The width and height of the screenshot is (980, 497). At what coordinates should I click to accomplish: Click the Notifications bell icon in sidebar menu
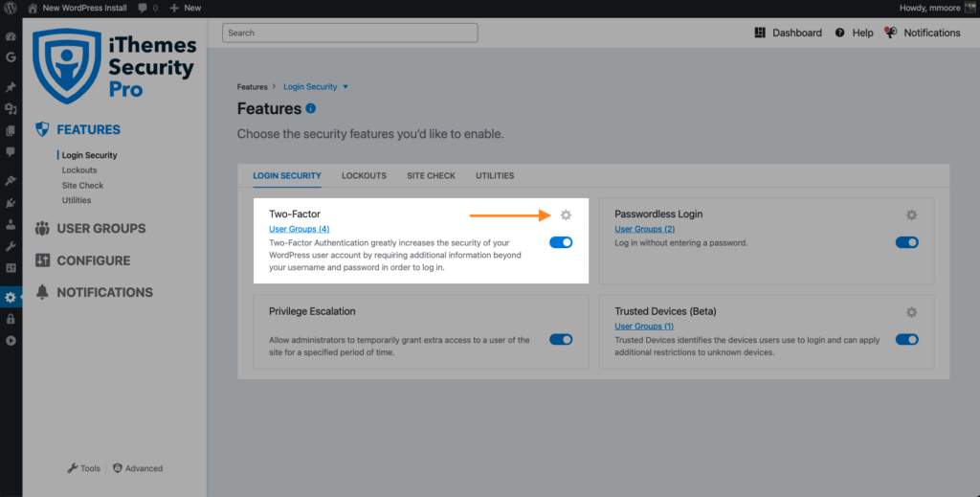click(x=42, y=292)
